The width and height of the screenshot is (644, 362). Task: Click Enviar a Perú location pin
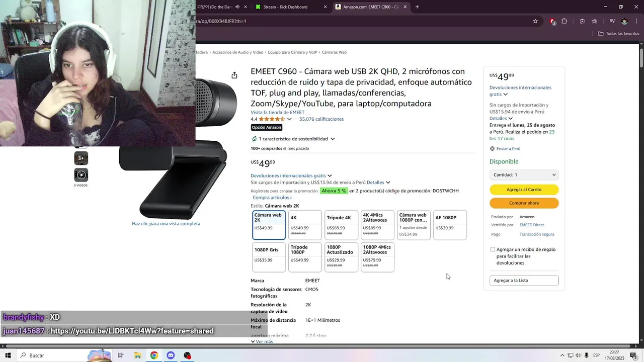point(493,149)
